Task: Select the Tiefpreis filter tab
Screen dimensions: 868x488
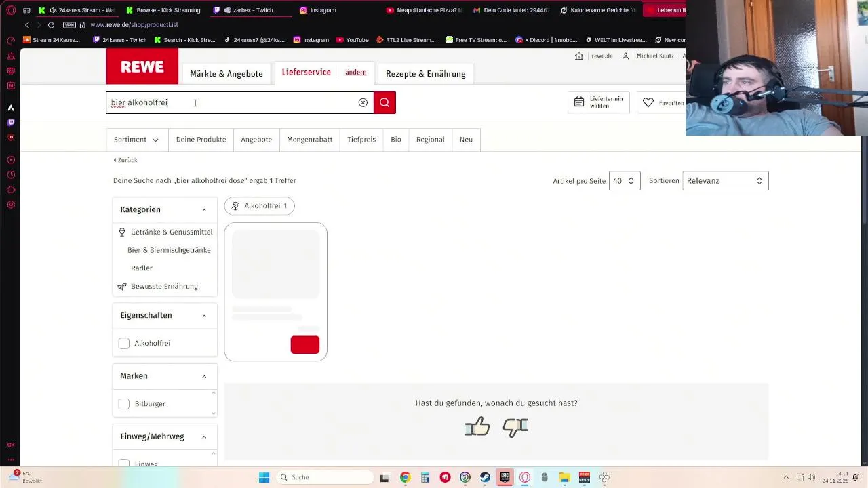Action: point(361,139)
